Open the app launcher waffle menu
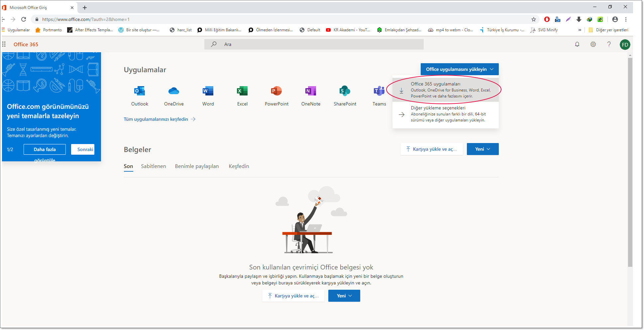Screen dimensions: 644x330 pos(4,44)
